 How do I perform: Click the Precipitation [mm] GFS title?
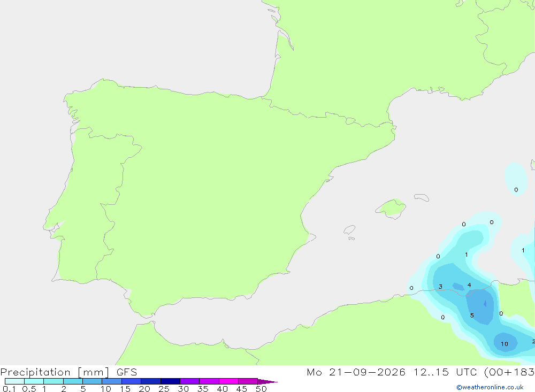point(68,372)
